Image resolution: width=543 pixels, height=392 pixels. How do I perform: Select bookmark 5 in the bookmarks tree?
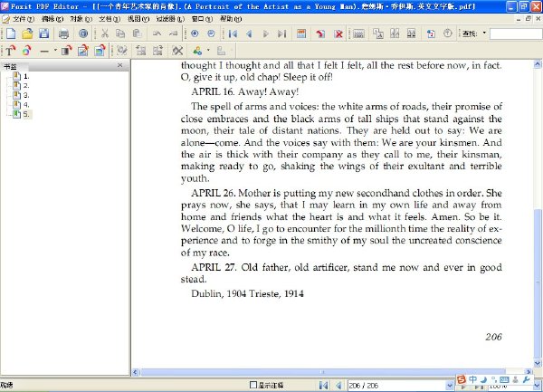pyautogui.click(x=26, y=114)
